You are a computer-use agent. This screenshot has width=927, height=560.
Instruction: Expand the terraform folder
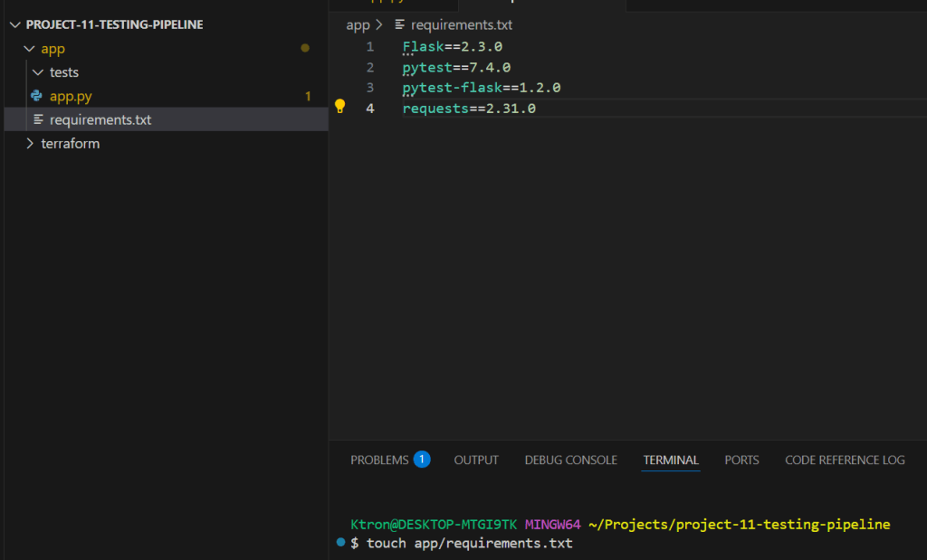click(30, 143)
